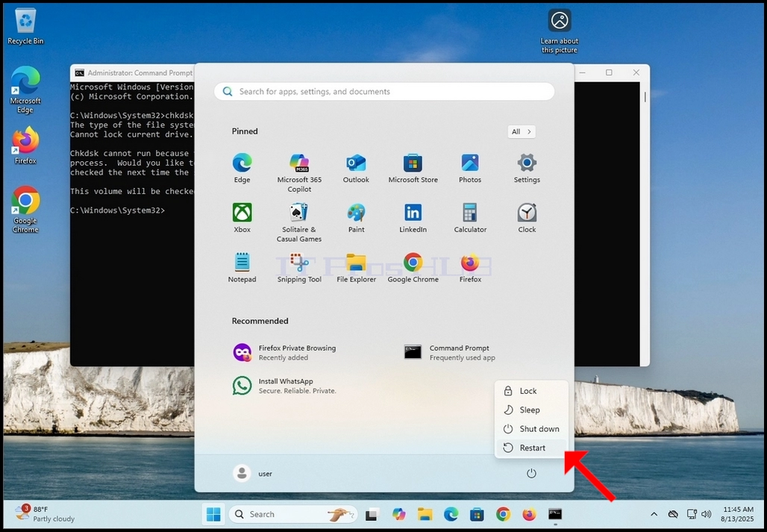767x532 pixels.
Task: Switch to Command Prompt on taskbar
Action: [554, 514]
